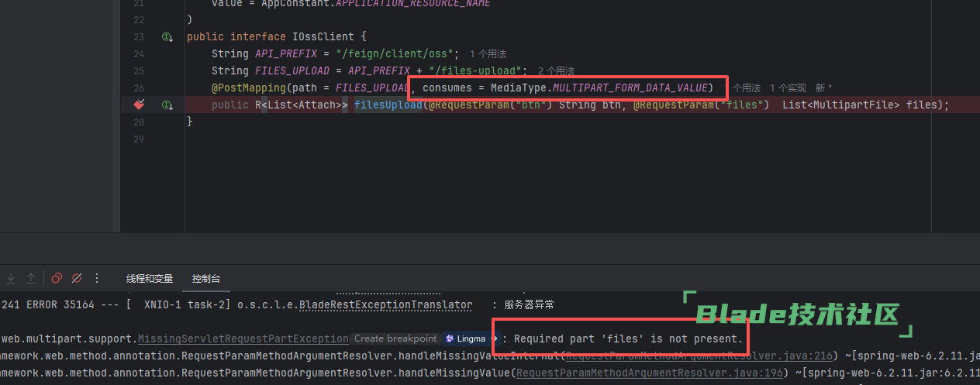This screenshot has width=980, height=385.
Task: Switch to the 线程和变量 tab
Action: pyautogui.click(x=150, y=279)
